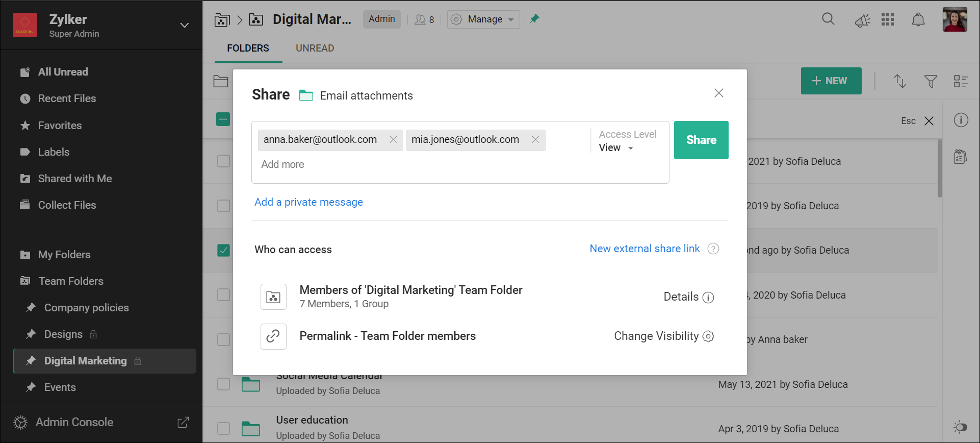
Task: Expand the Manage dropdown
Action: coord(483,19)
